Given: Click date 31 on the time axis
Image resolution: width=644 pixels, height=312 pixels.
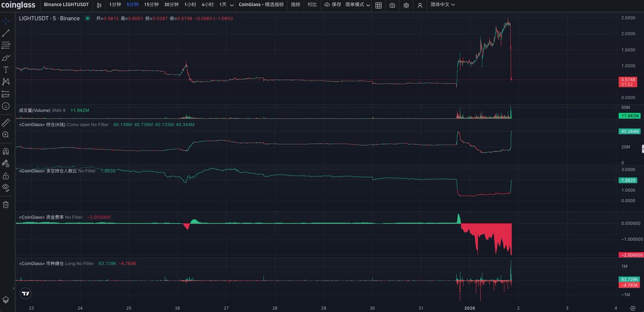Looking at the screenshot, I should [x=421, y=308].
